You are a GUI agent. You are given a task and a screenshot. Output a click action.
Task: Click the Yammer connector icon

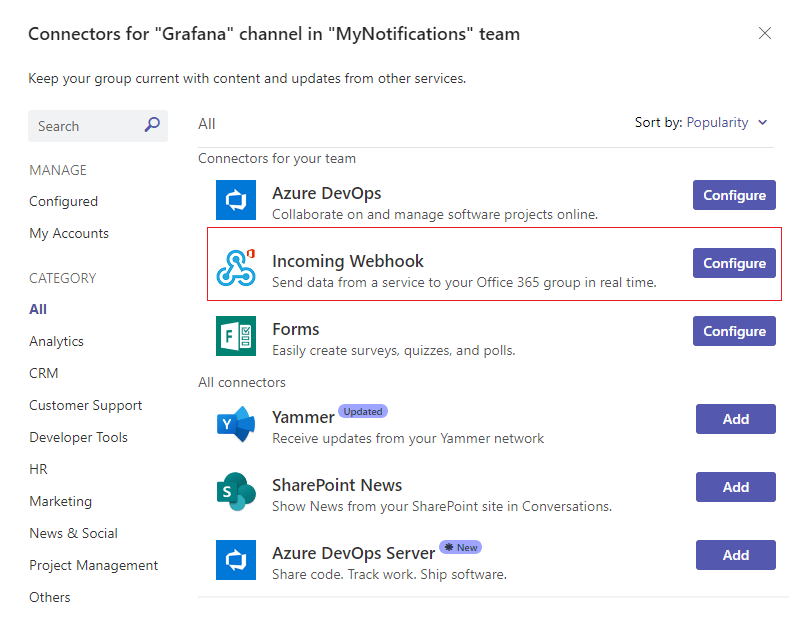(x=235, y=424)
